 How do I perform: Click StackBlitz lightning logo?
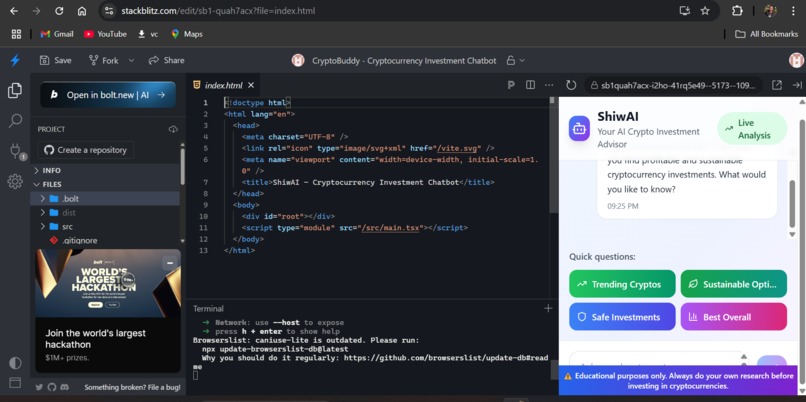(15, 60)
